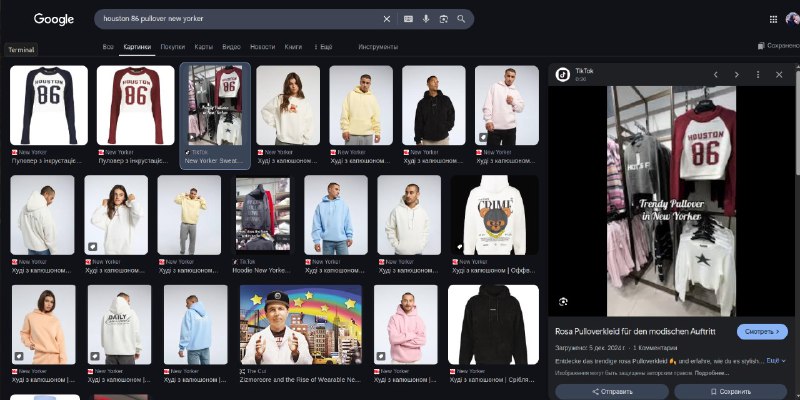The image size is (800, 400).
Task: Open CRIME bear print hoodie thumbnail
Action: [494, 215]
